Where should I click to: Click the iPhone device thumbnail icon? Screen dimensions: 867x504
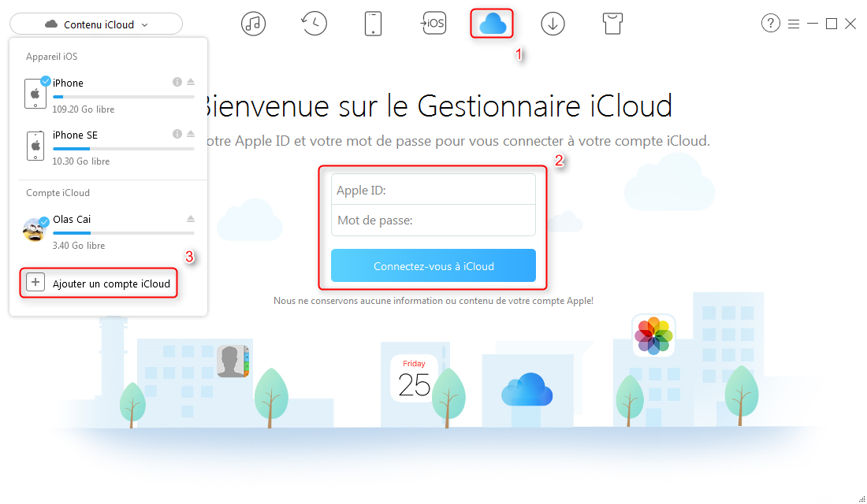[x=35, y=94]
